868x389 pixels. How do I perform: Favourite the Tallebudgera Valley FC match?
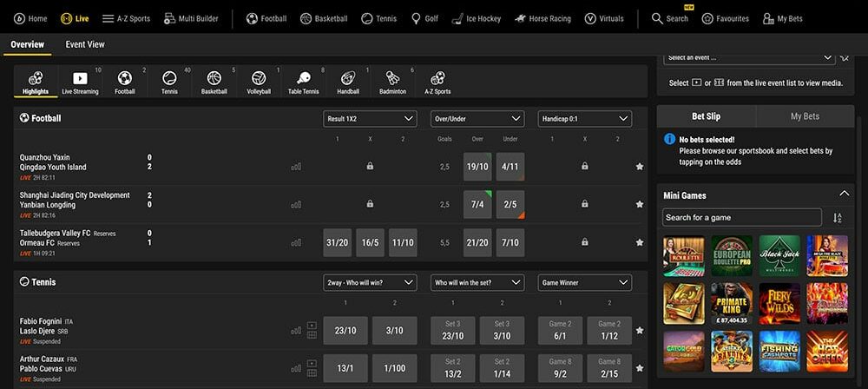pyautogui.click(x=640, y=242)
